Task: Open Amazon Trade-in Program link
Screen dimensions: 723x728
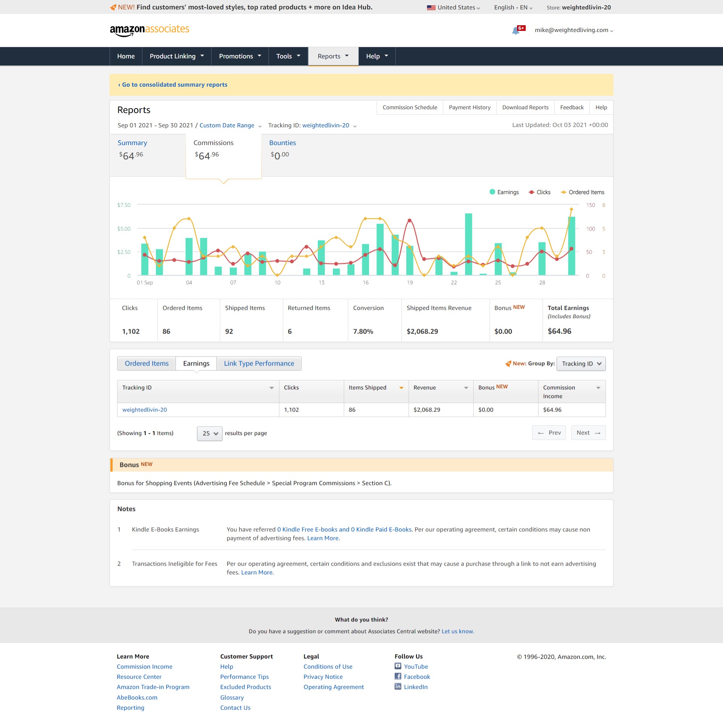Action: pyautogui.click(x=153, y=687)
